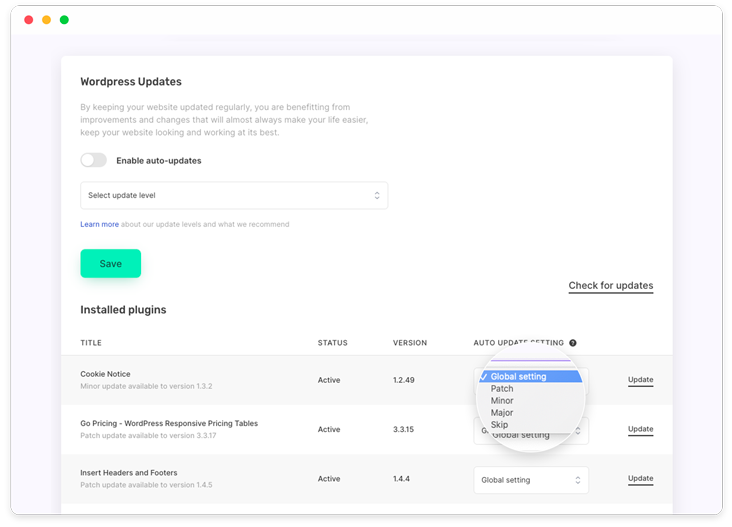Click the Check for updates link

tap(611, 286)
